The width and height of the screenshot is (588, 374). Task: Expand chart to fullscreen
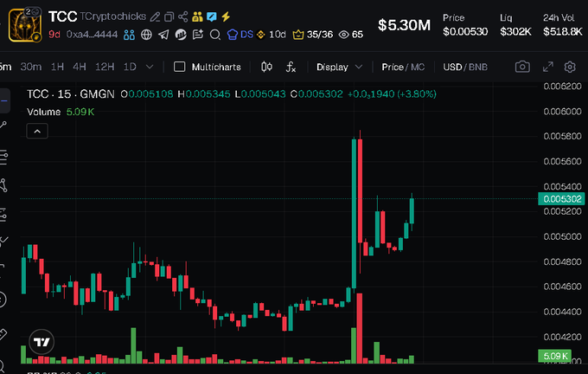click(548, 67)
